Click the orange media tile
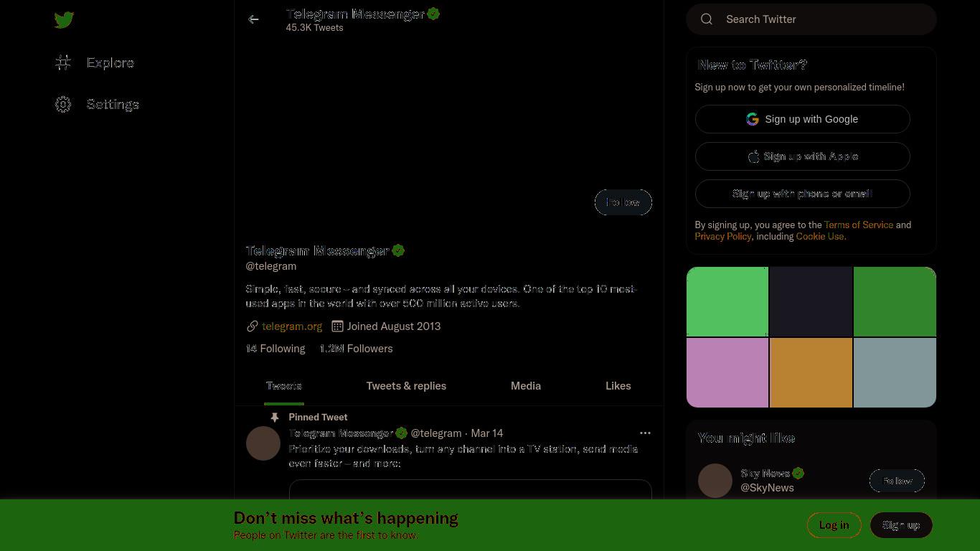Image resolution: width=980 pixels, height=551 pixels. pos(811,373)
